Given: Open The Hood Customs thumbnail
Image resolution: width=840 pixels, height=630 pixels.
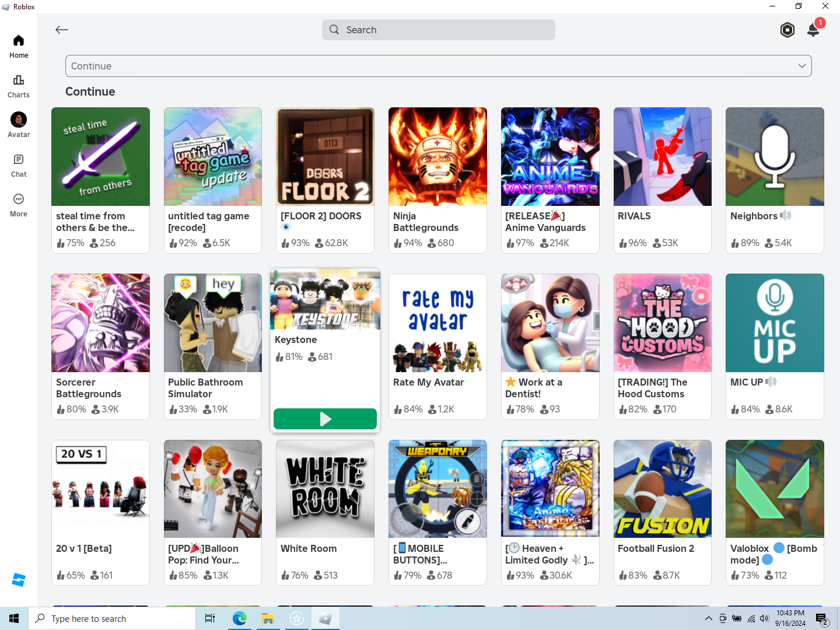Looking at the screenshot, I should tap(663, 323).
